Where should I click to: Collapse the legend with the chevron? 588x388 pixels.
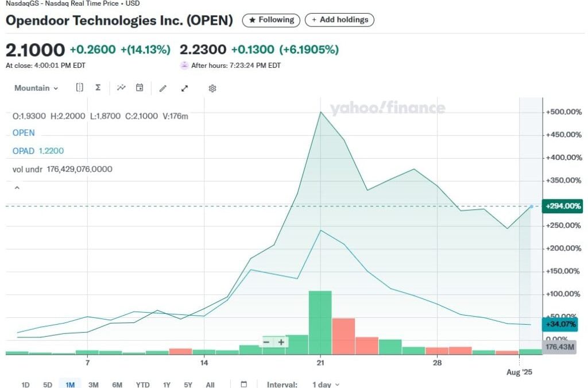tap(17, 187)
